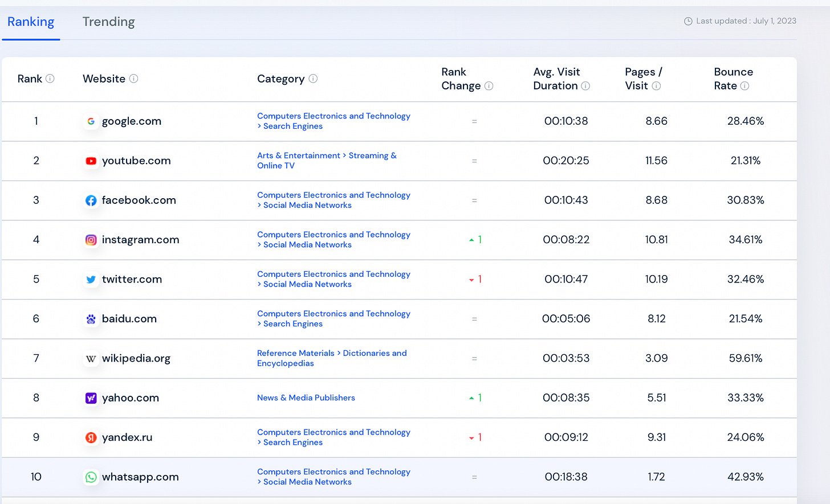
Task: Click rank number 10 cell
Action: (x=36, y=477)
